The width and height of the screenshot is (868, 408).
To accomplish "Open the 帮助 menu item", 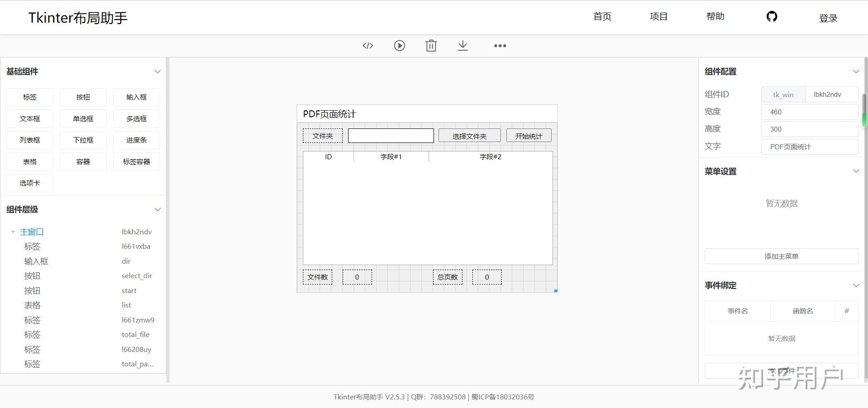I will pos(715,16).
